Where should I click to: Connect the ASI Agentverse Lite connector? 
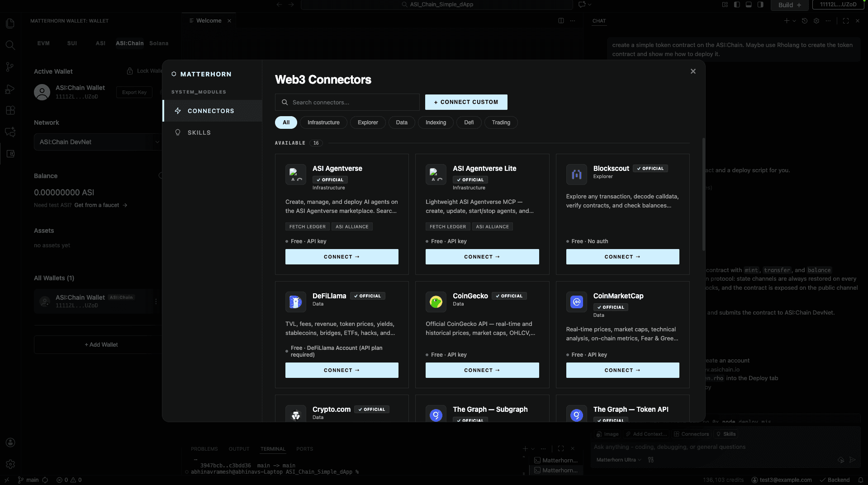coord(482,257)
